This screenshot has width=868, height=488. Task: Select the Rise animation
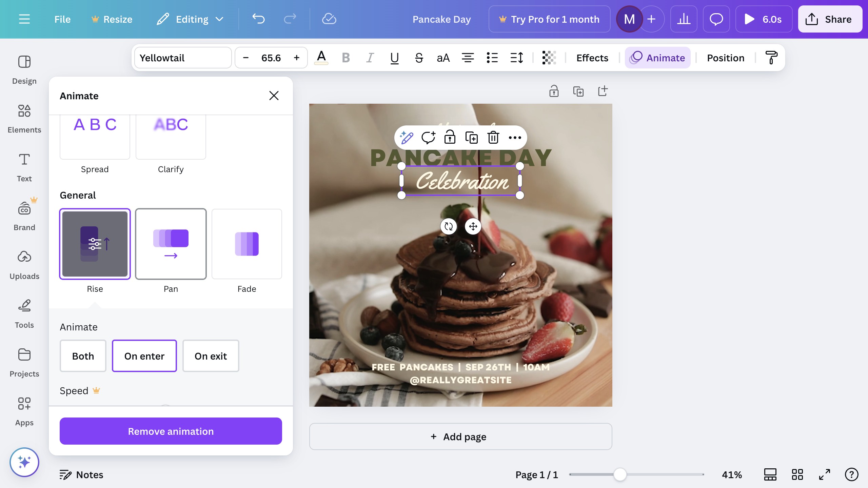[x=95, y=244]
